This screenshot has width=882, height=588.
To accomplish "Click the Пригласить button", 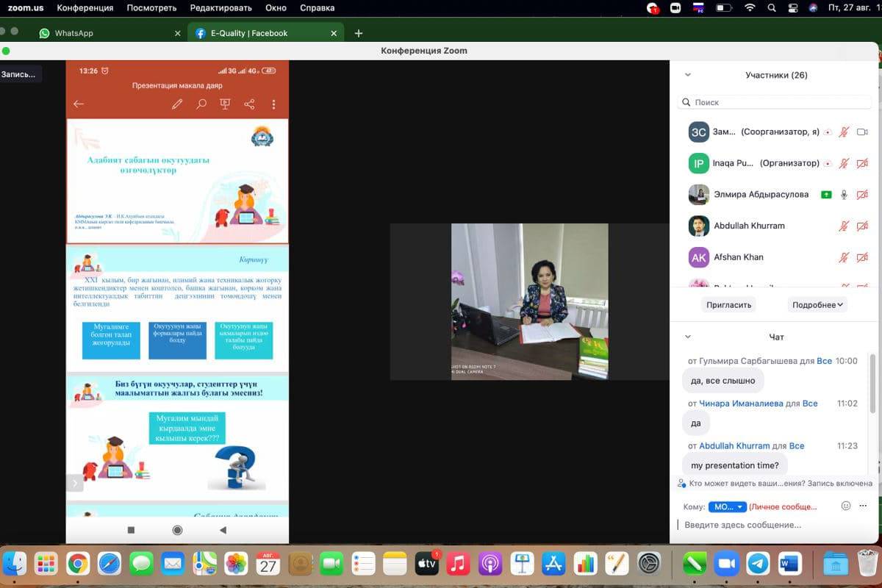I will pyautogui.click(x=728, y=304).
